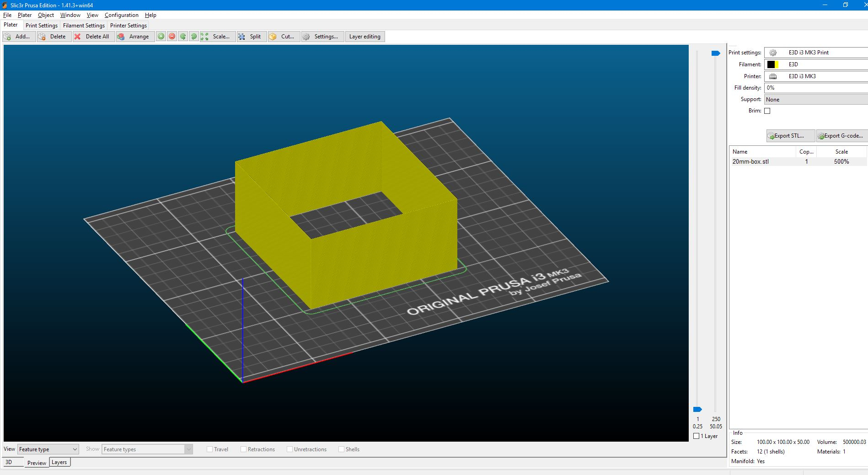This screenshot has height=475, width=868.
Task: Click the Scale column 500% value
Action: click(841, 162)
